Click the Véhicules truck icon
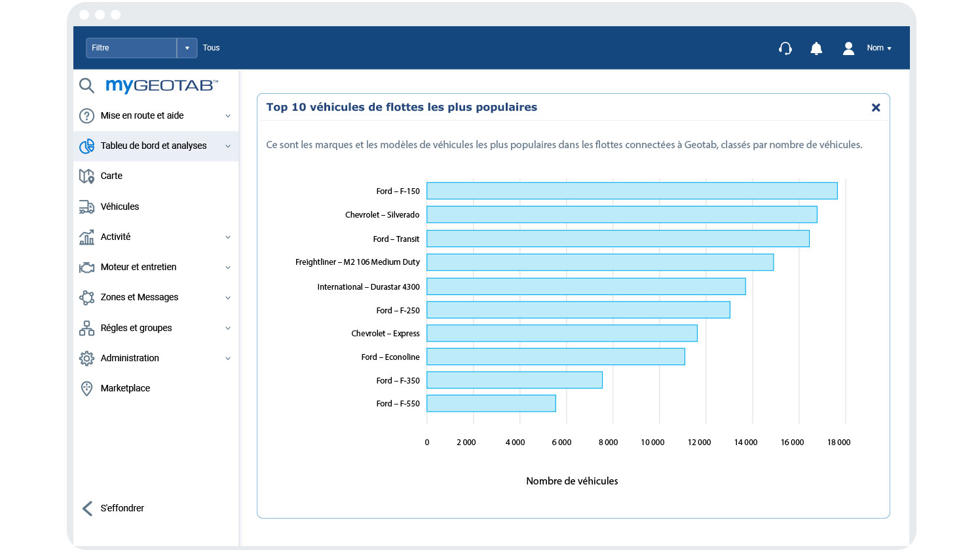 tap(86, 207)
